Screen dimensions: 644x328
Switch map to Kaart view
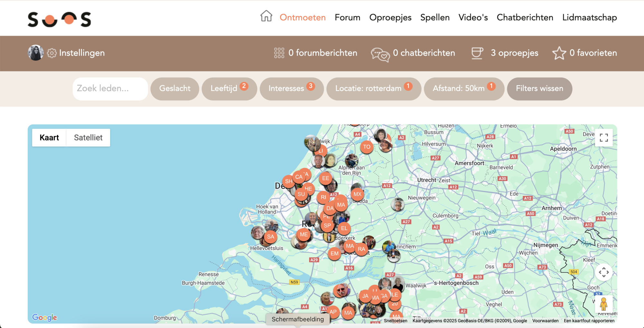click(49, 138)
